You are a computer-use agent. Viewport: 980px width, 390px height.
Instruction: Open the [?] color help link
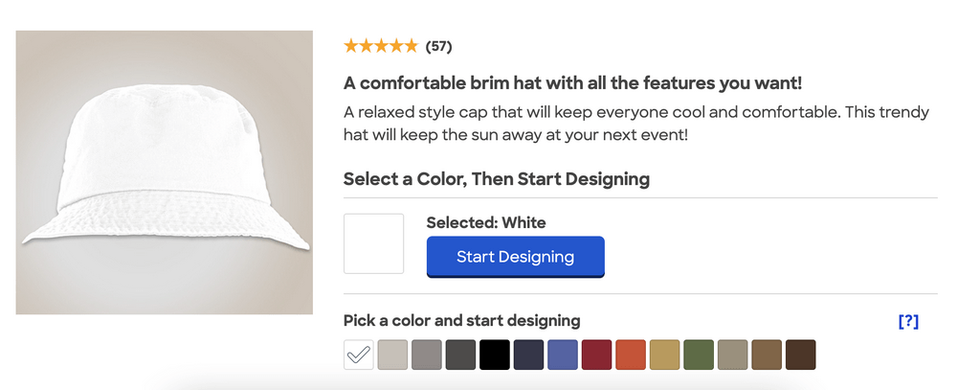coord(908,321)
